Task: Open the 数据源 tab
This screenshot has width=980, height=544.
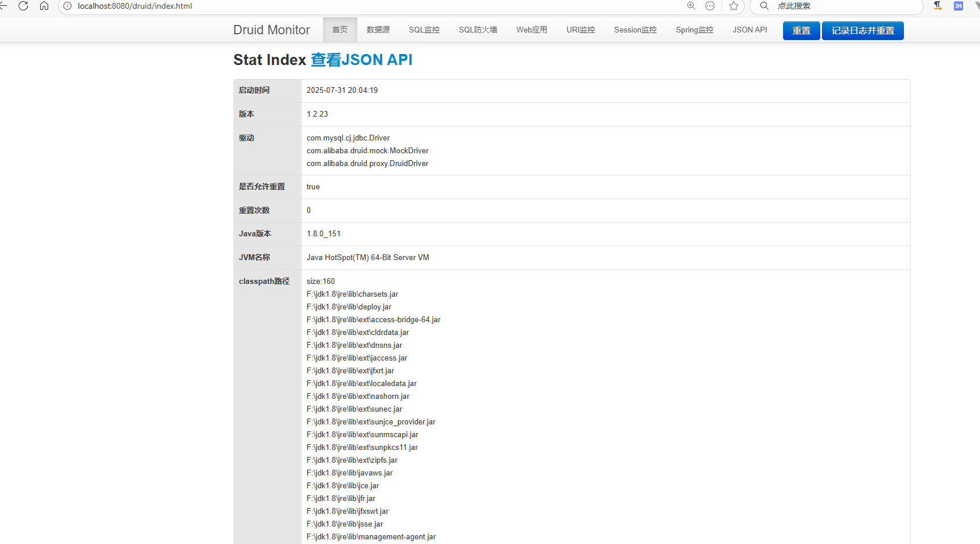Action: (x=378, y=30)
